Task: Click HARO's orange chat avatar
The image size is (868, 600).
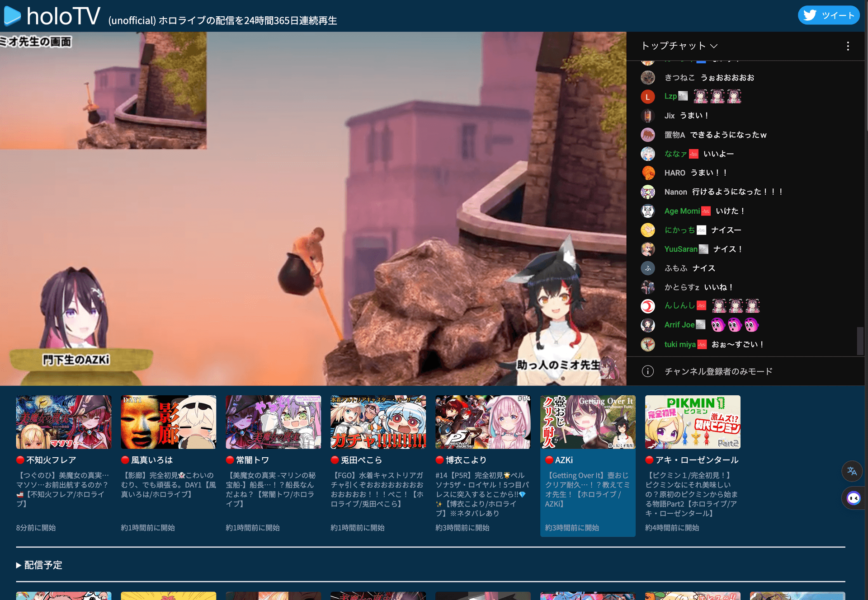Action: (x=648, y=173)
